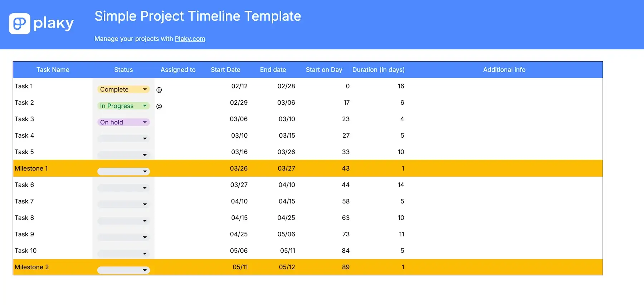Screen dimensions: 644x305
Task: Expand the status dropdown for Task 6
Action: 123,188
